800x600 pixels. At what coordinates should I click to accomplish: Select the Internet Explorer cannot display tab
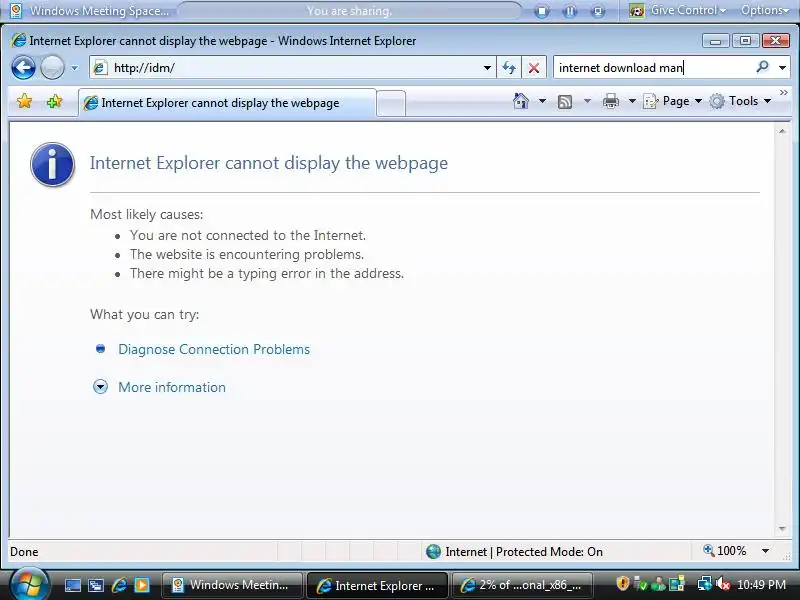coord(228,103)
